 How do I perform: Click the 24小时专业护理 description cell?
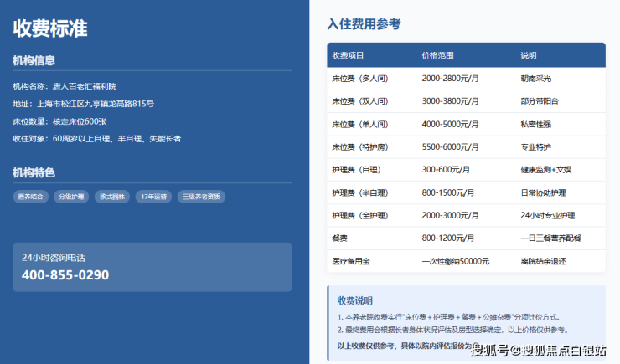(548, 216)
